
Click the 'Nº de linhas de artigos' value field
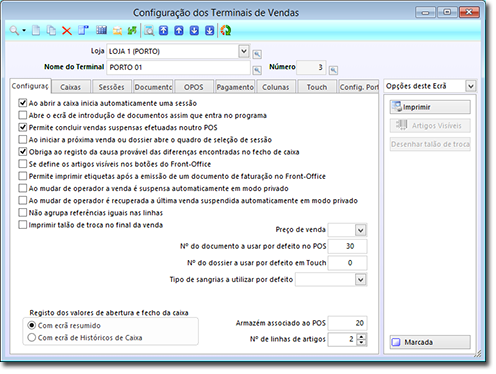coord(342,339)
